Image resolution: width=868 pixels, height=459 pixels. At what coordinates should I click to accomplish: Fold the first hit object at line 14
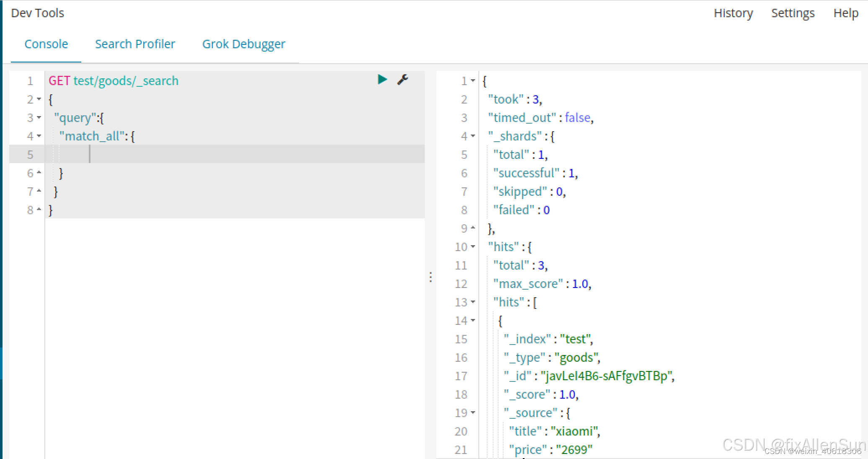tap(473, 321)
